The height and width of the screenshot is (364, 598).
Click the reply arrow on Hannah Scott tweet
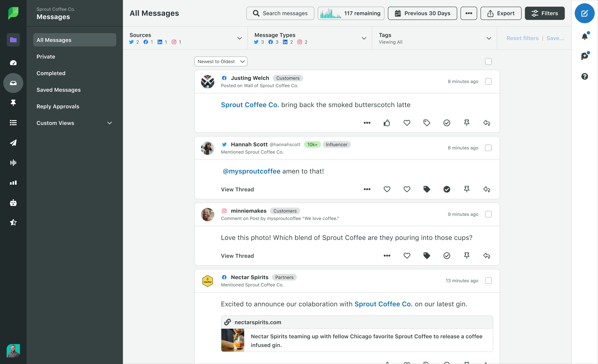point(486,189)
